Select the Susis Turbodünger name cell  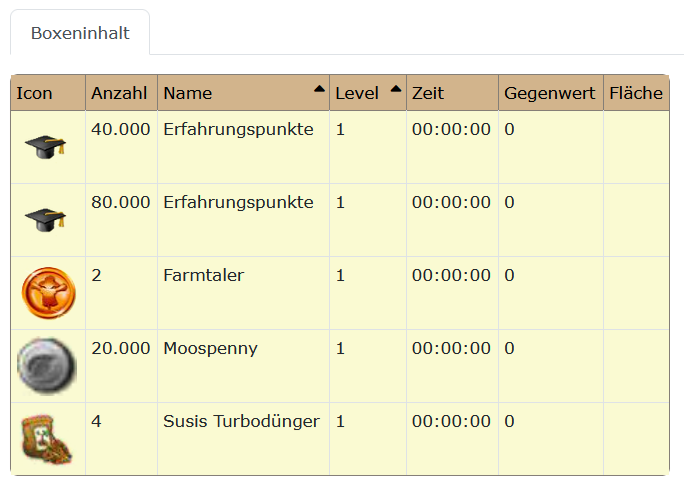pyautogui.click(x=241, y=421)
